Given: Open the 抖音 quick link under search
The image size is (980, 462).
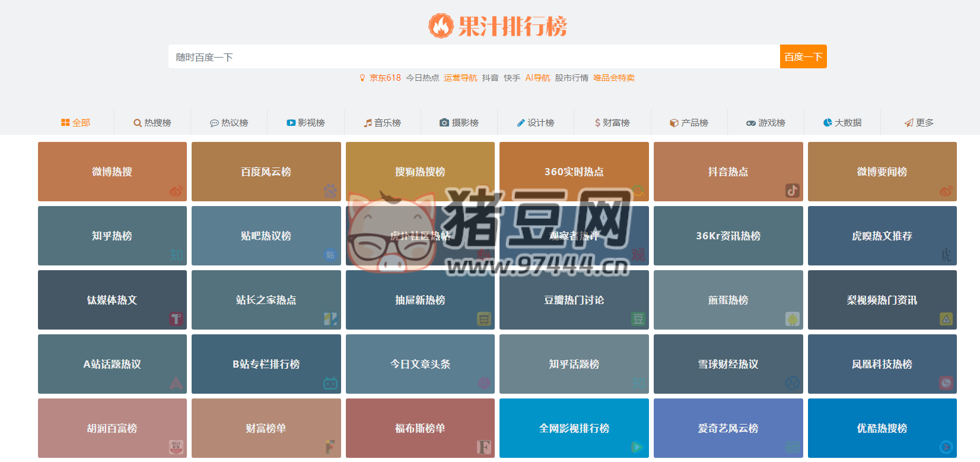Looking at the screenshot, I should pos(490,78).
